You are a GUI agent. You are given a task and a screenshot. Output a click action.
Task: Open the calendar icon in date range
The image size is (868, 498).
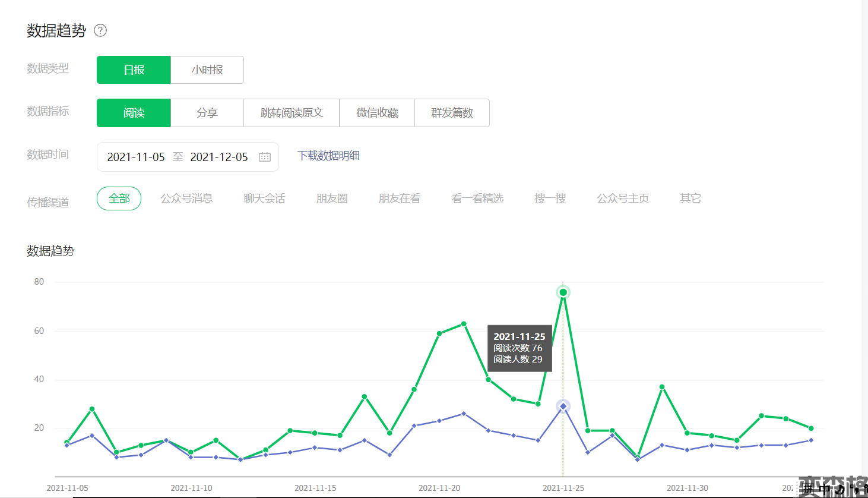pos(265,157)
